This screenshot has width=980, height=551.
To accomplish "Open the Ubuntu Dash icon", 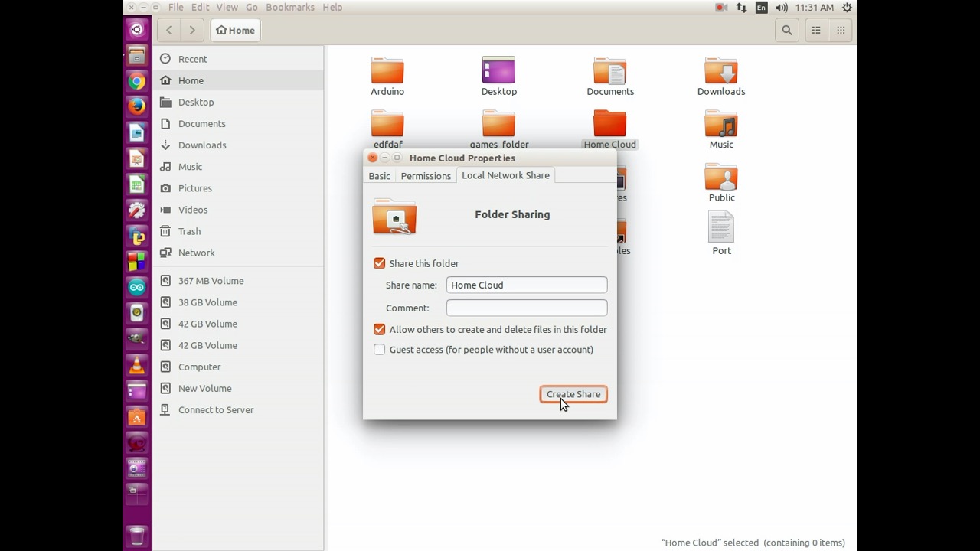I will point(136,29).
